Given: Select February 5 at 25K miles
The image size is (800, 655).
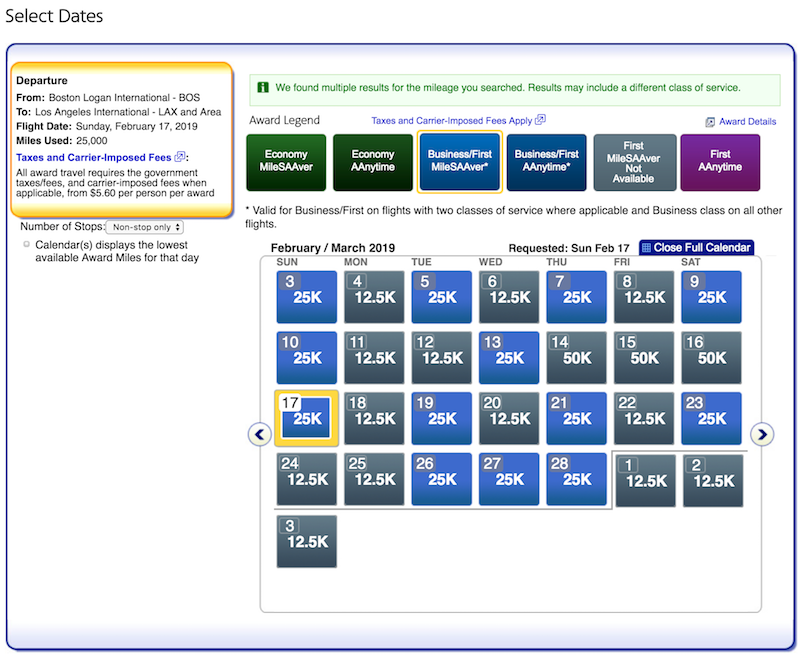Looking at the screenshot, I should click(x=441, y=297).
